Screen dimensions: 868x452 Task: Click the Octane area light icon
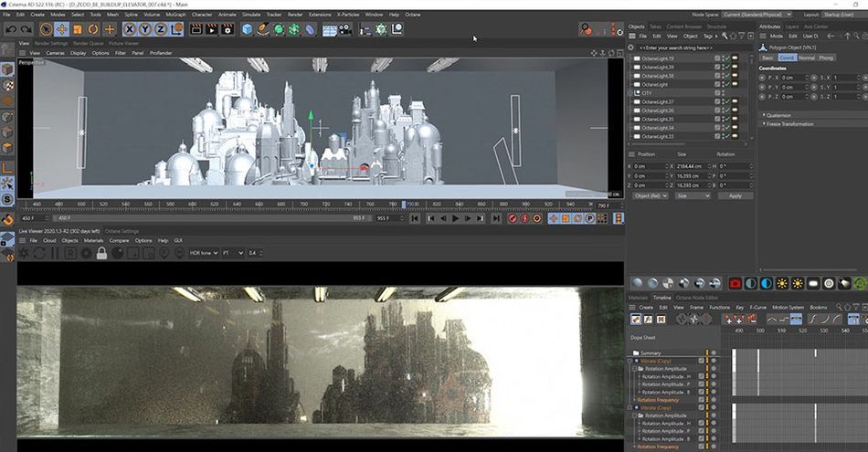[x=812, y=284]
